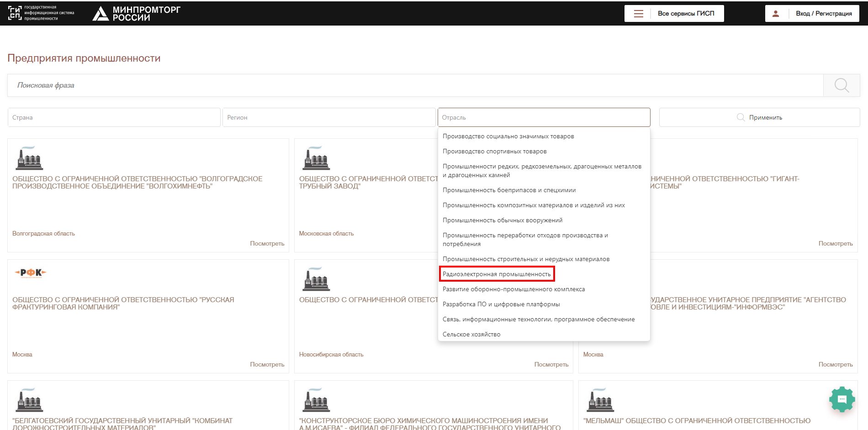Click the Применить filter button
The image size is (868, 430).
click(759, 117)
